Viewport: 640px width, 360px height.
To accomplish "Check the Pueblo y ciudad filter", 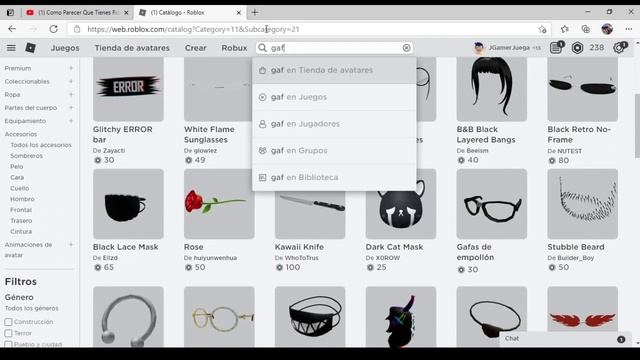I will point(8,344).
